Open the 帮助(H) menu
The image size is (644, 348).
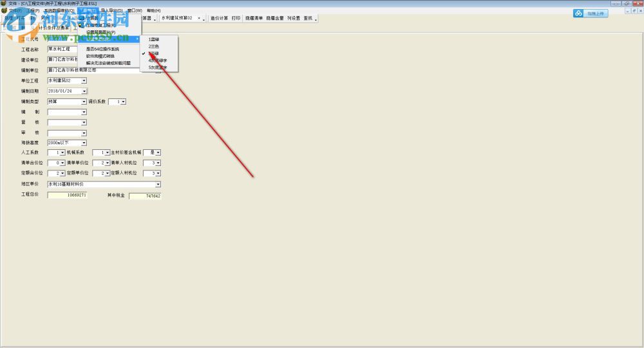tap(154, 11)
